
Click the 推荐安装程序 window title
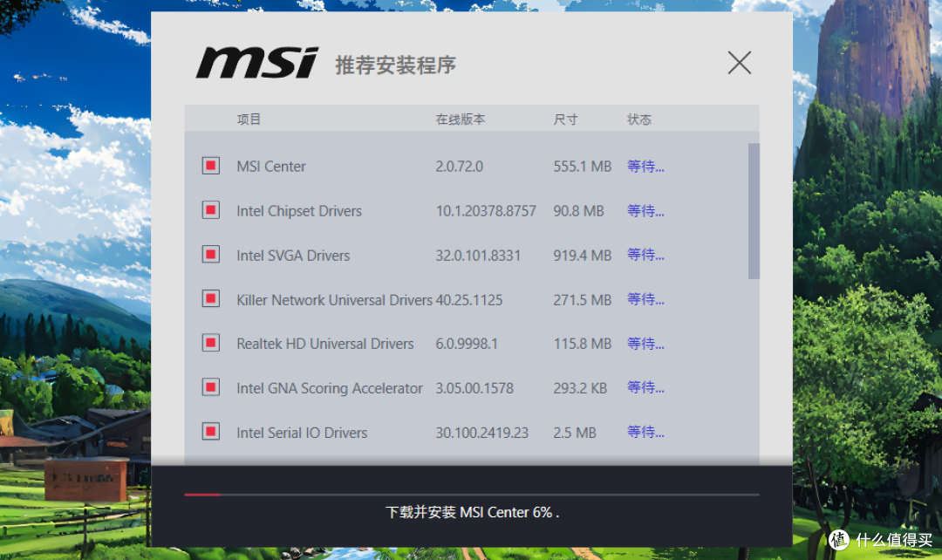[395, 65]
